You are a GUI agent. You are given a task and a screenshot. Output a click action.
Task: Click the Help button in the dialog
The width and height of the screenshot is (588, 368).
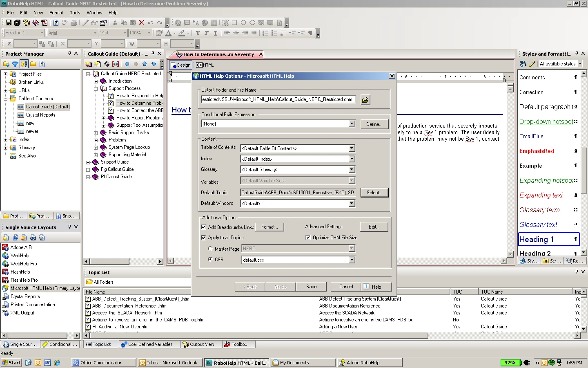click(376, 287)
